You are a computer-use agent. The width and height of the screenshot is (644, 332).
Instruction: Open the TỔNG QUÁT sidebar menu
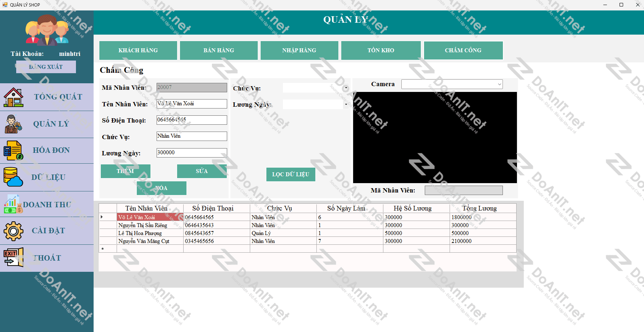47,97
